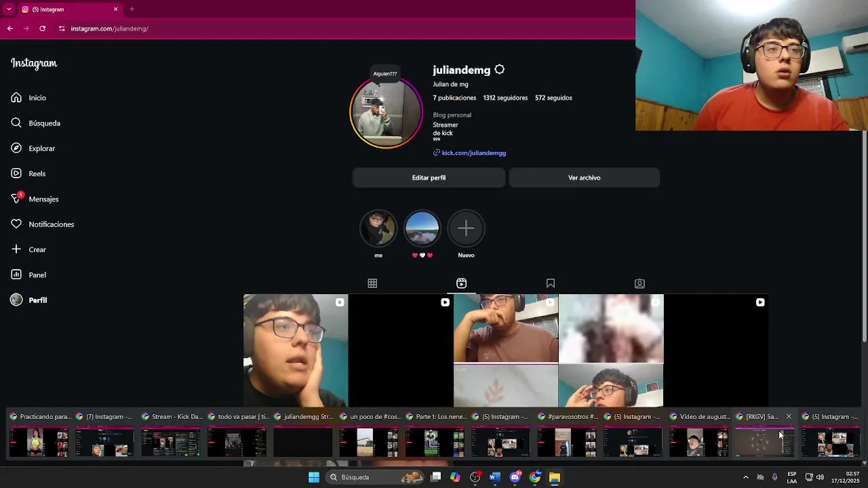View the 1312 seguidores list
868x488 pixels.
[x=505, y=98]
